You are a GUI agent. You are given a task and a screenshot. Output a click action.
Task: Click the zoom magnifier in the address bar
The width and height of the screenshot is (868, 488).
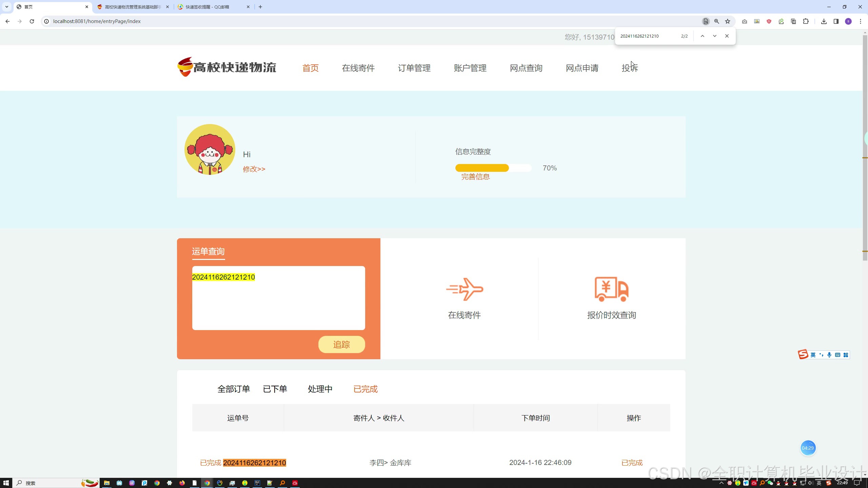pos(716,21)
